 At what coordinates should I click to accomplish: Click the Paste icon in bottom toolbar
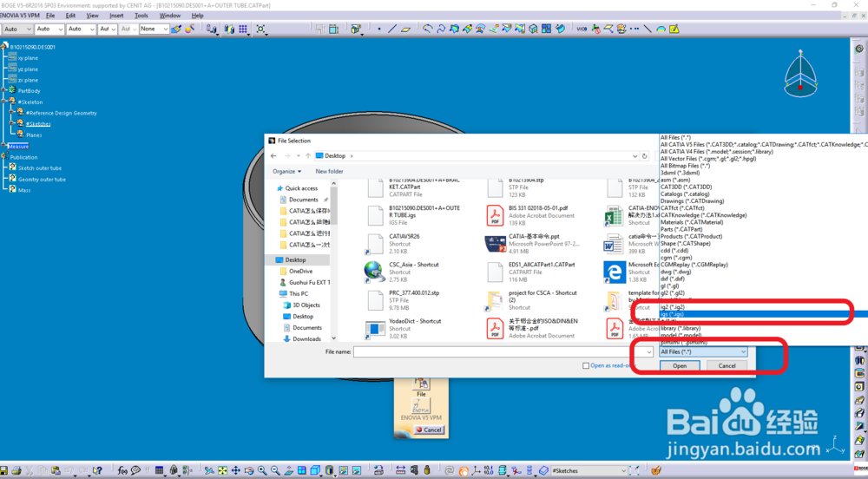pos(56,470)
